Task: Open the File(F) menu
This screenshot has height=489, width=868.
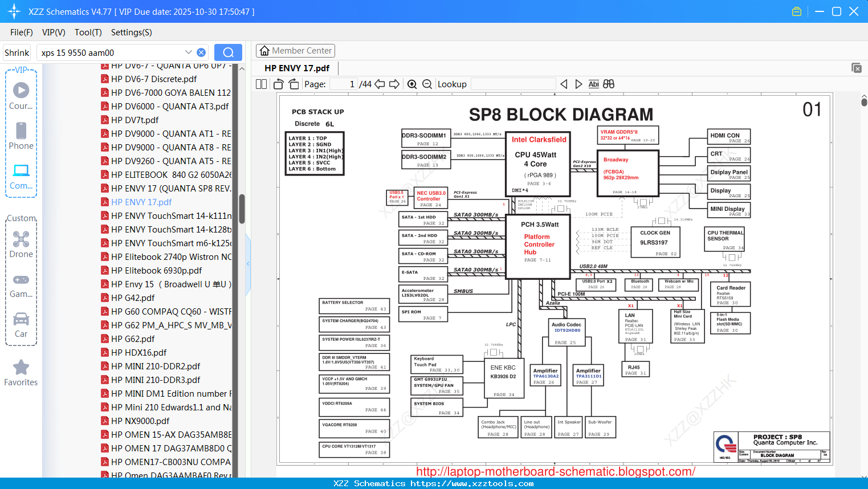Action: coord(22,32)
